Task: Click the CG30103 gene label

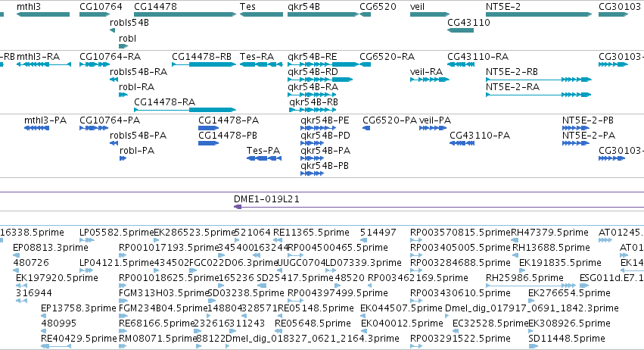Action: click(619, 7)
